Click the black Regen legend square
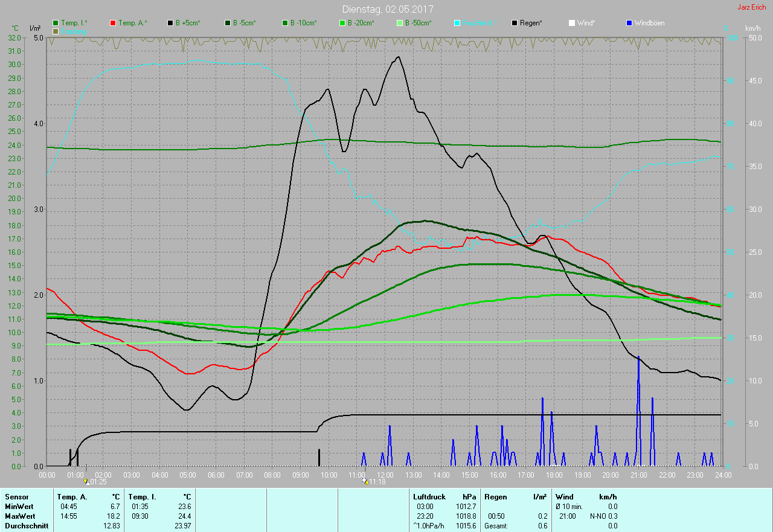773x532 pixels. pyautogui.click(x=515, y=23)
